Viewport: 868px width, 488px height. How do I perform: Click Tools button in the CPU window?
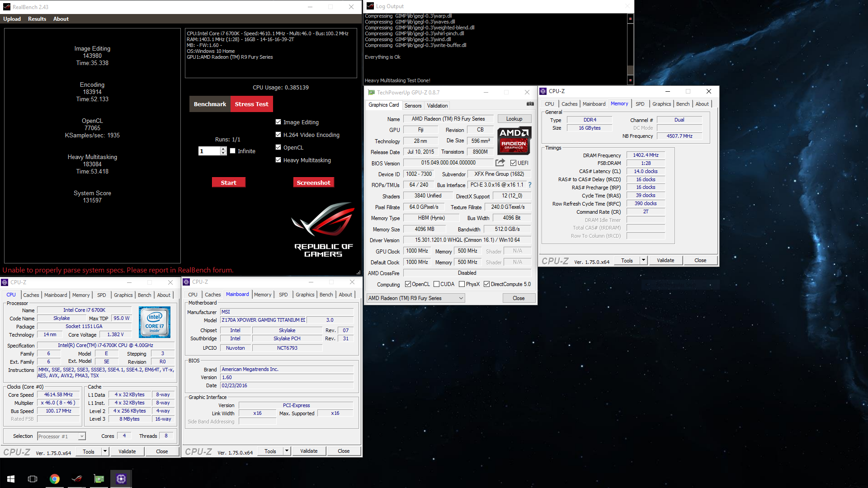pyautogui.click(x=89, y=451)
